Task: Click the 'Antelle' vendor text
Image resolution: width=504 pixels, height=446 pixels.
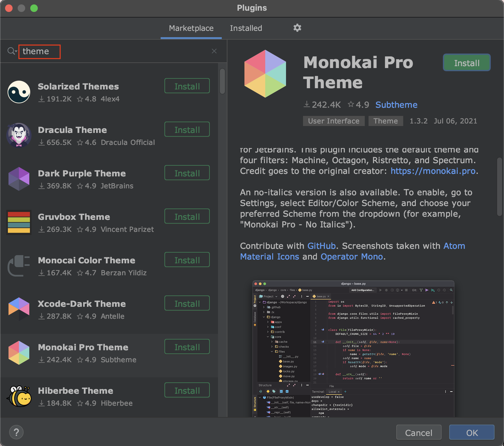Action: click(112, 316)
